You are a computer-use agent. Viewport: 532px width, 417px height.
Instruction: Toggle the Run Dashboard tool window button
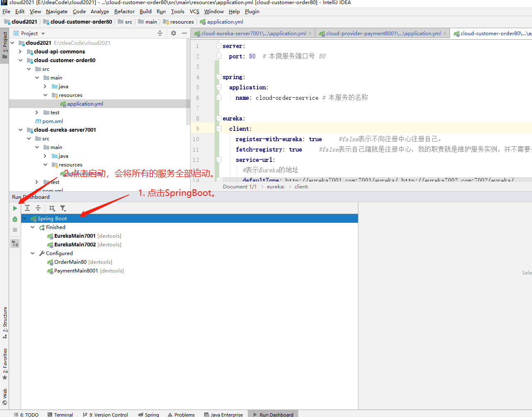tap(273, 414)
